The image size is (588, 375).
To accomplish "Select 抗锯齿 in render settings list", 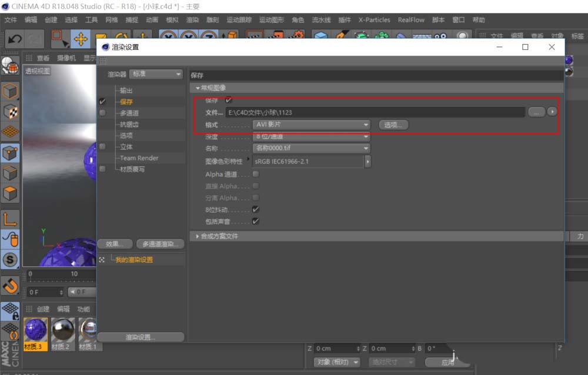I will [129, 124].
